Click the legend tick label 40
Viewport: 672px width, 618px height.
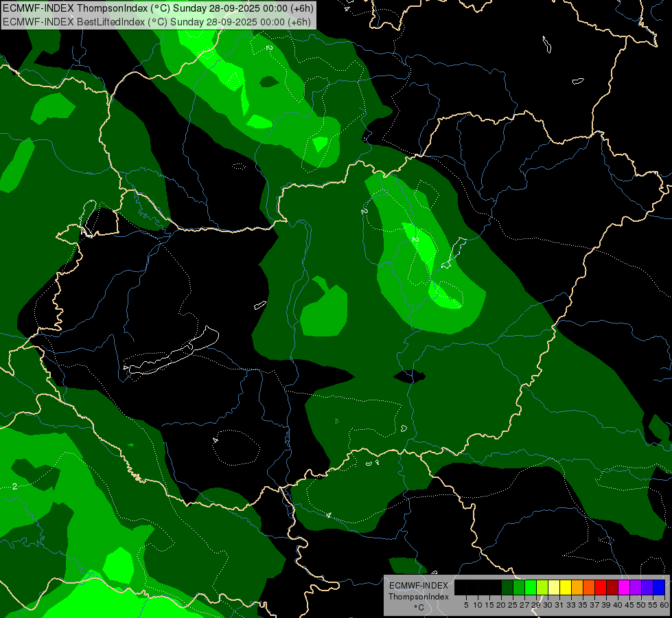click(x=618, y=605)
